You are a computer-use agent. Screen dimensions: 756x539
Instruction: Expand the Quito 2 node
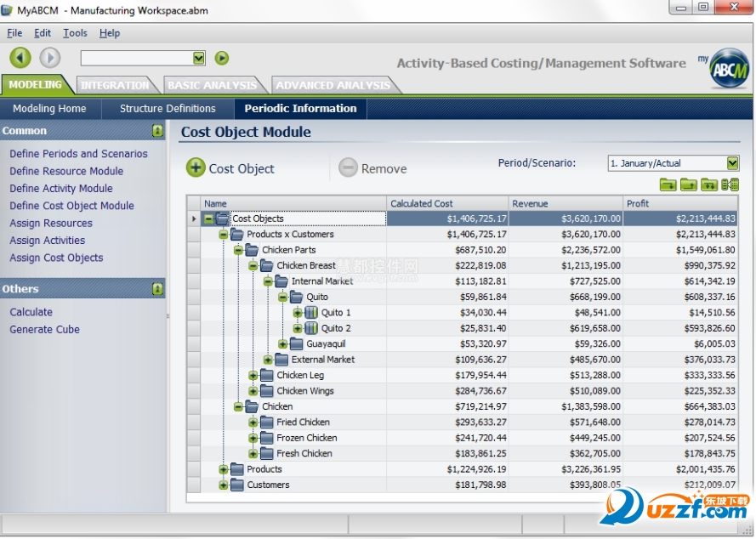[x=298, y=328]
